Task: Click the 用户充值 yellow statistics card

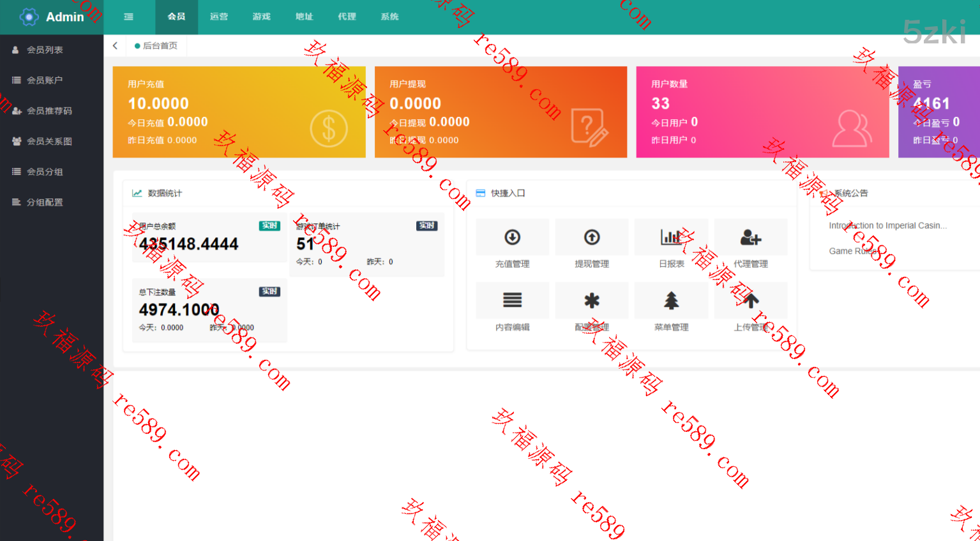Action: coord(239,112)
